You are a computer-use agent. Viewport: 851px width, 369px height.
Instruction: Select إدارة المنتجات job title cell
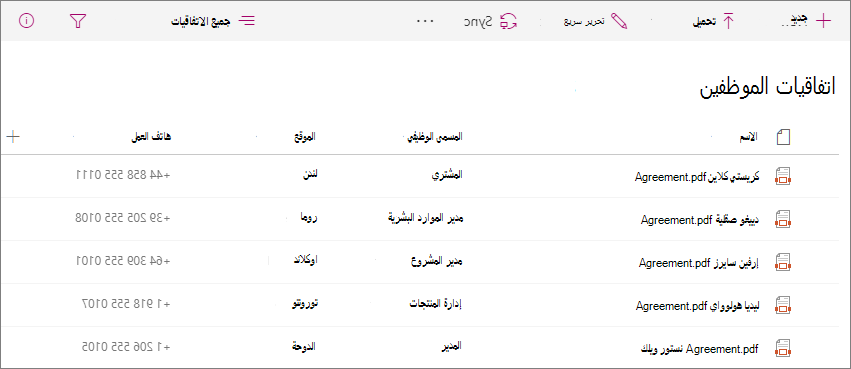[x=436, y=304]
